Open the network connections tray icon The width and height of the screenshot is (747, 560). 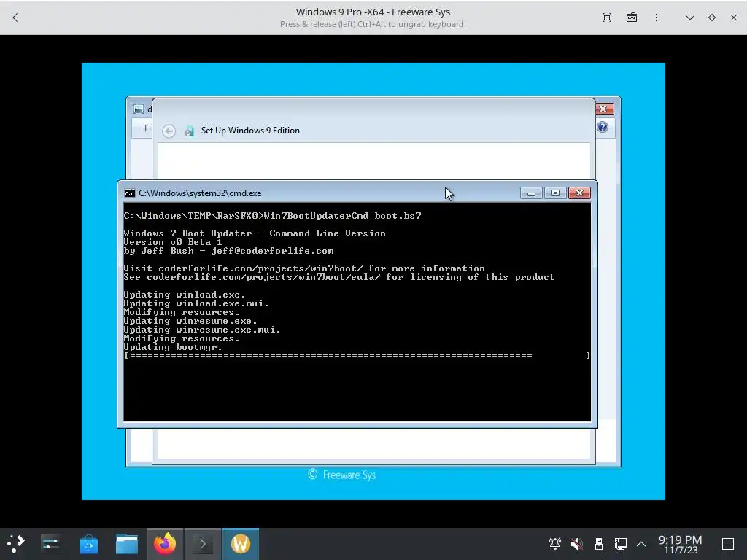[x=620, y=544]
